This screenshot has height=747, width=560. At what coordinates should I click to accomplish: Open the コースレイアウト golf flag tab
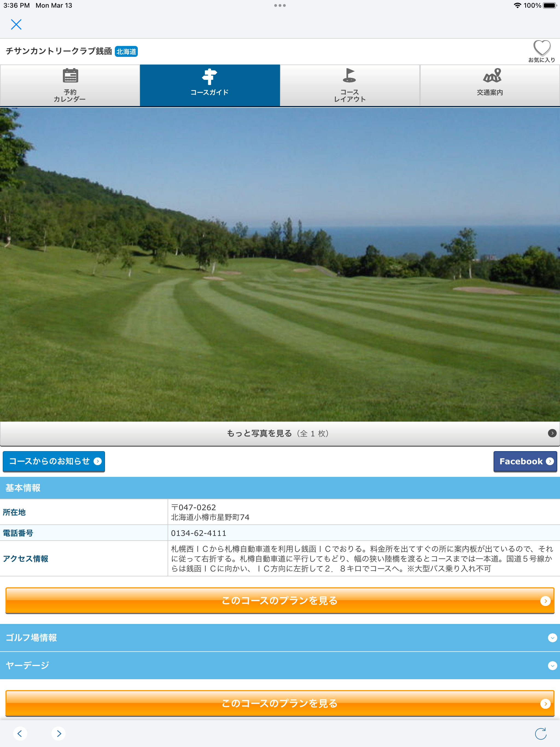pyautogui.click(x=349, y=85)
